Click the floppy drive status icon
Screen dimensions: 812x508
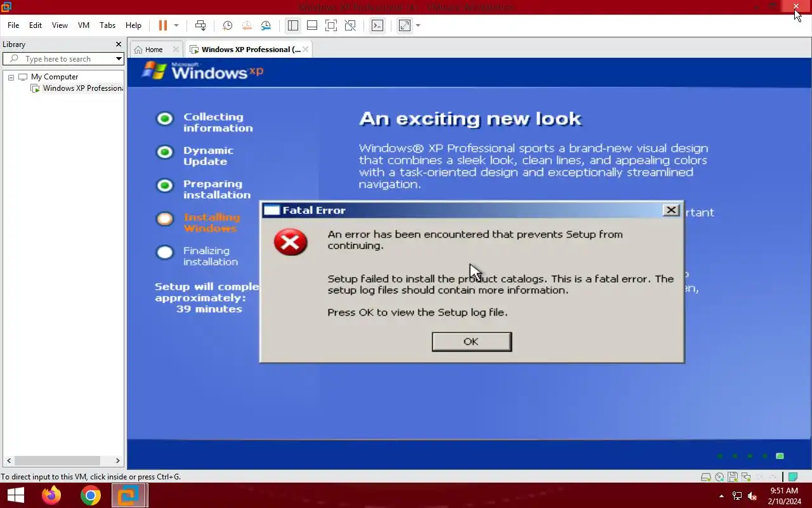(x=733, y=477)
